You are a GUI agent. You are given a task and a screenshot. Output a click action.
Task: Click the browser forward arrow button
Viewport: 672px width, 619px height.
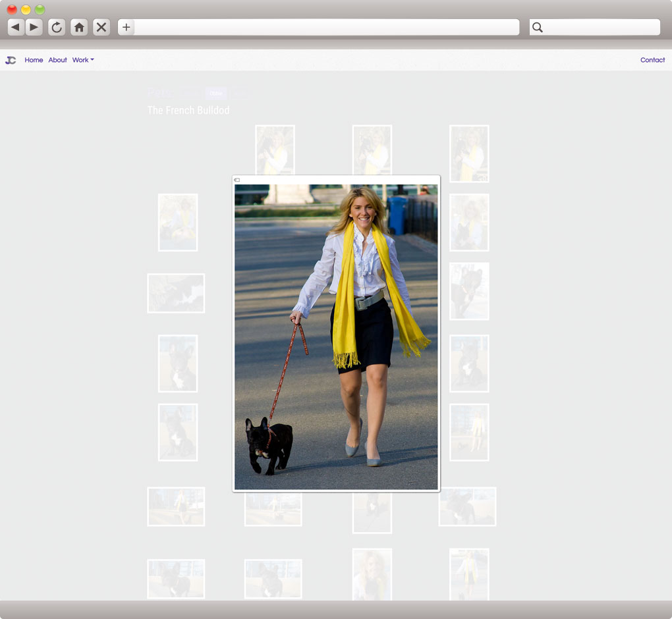coord(34,27)
